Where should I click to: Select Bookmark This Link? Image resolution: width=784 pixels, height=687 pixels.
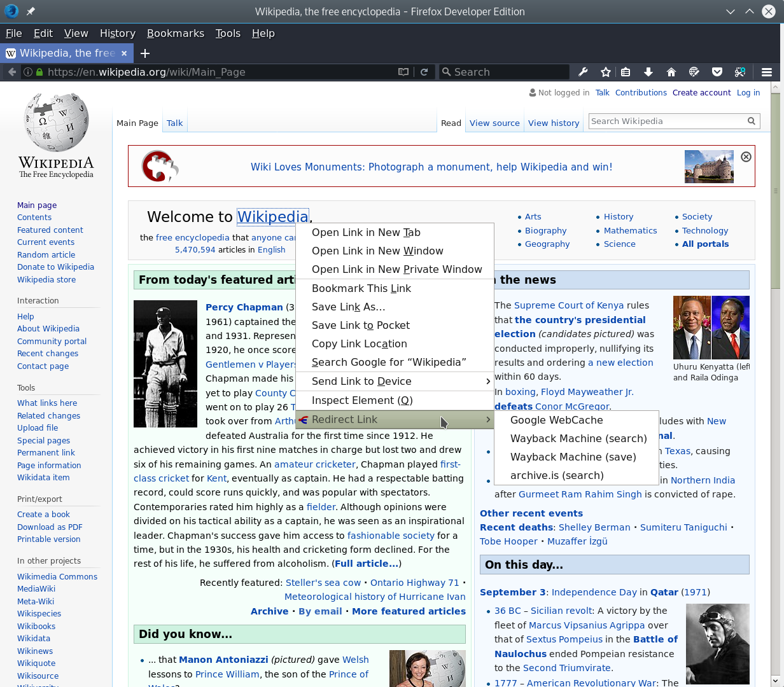point(395,288)
